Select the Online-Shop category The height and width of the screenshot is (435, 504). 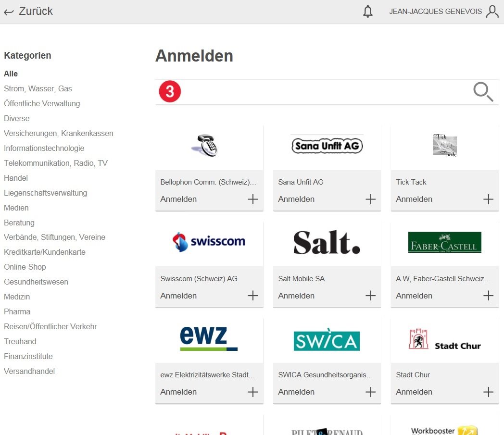pos(25,267)
